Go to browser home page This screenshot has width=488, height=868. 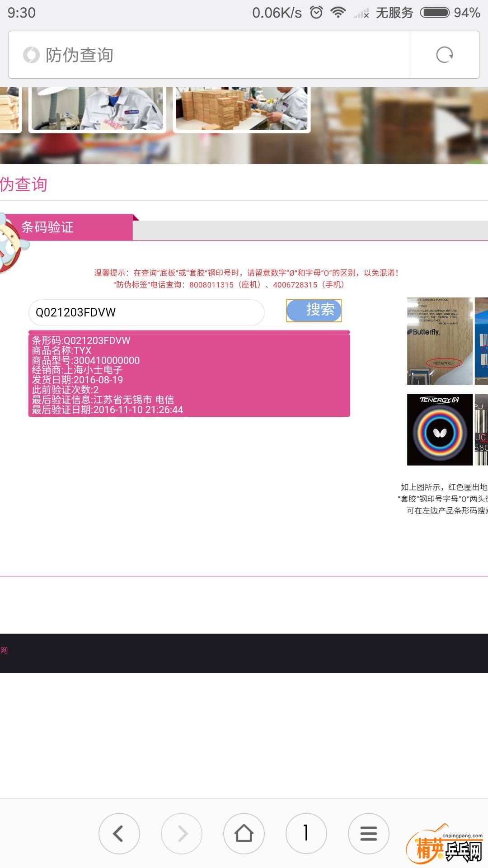pos(244,833)
